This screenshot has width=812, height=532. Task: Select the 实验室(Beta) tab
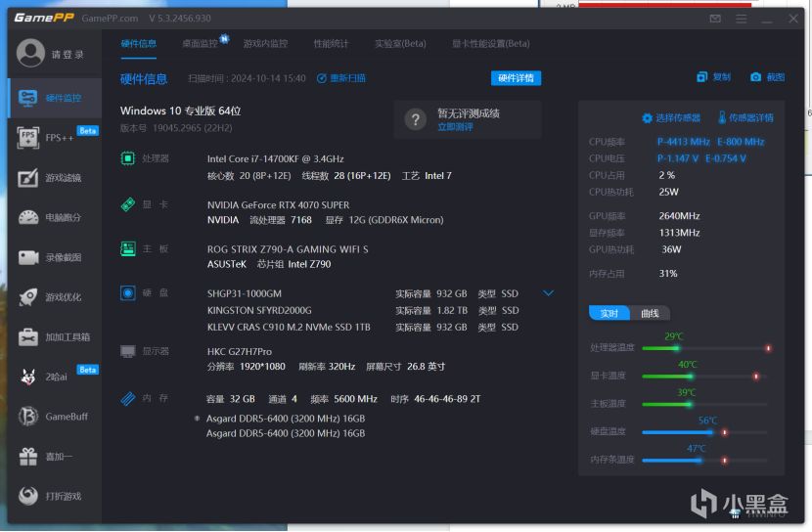[400, 43]
